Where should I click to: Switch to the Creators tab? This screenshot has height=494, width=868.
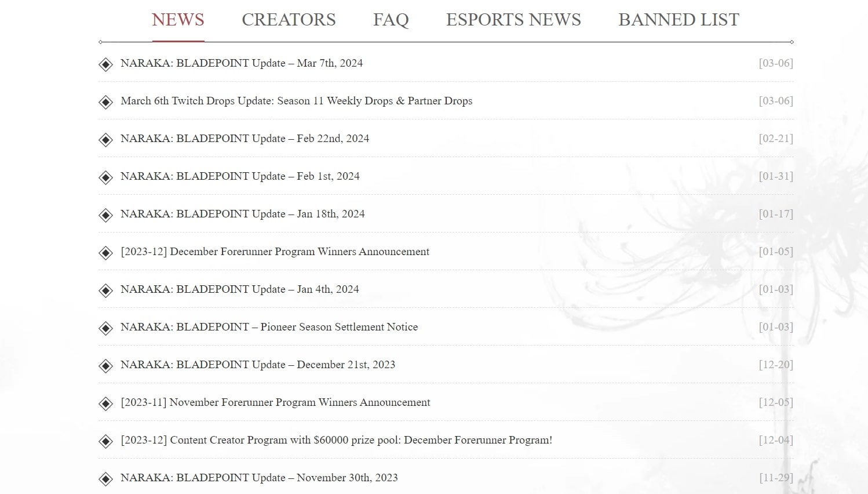click(x=289, y=20)
